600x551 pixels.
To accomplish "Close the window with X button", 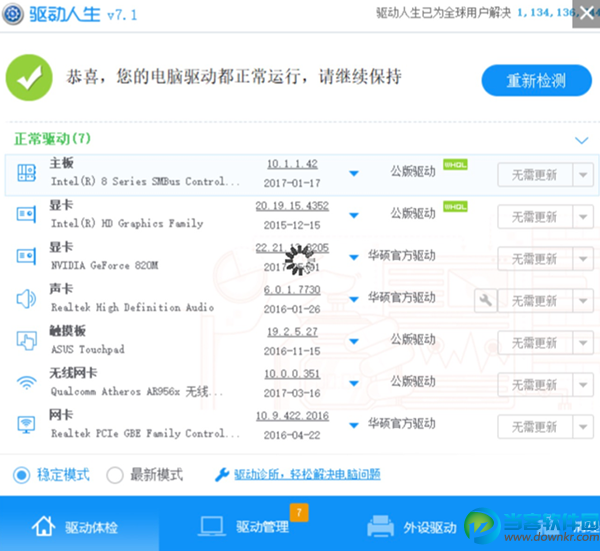I will 586,14.
